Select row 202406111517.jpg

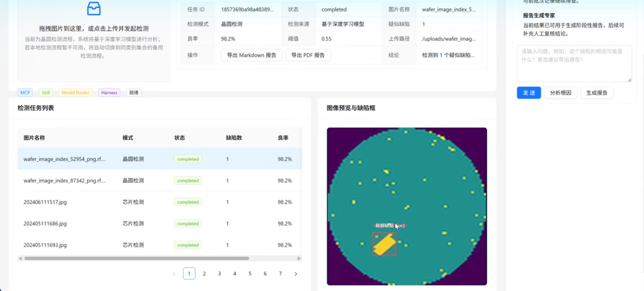coord(159,202)
